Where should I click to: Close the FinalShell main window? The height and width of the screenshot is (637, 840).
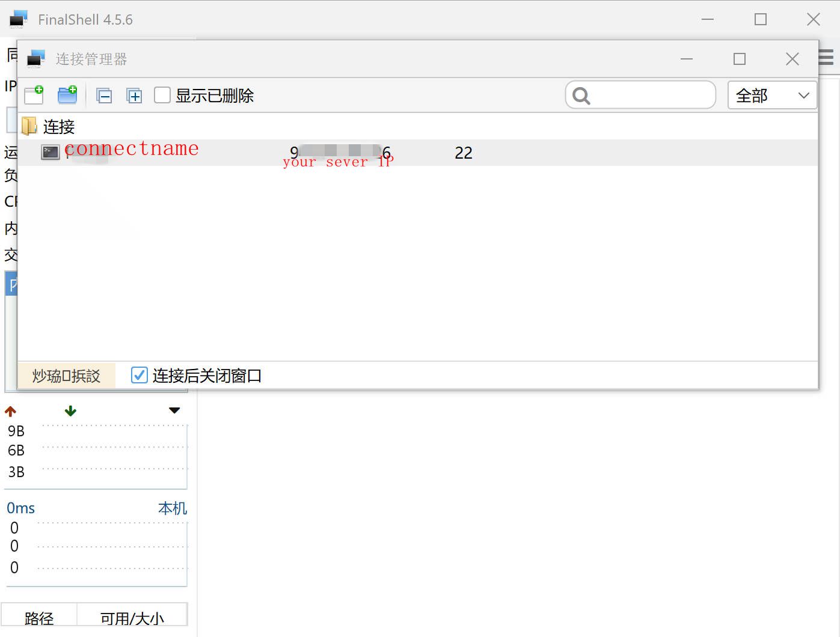point(814,19)
